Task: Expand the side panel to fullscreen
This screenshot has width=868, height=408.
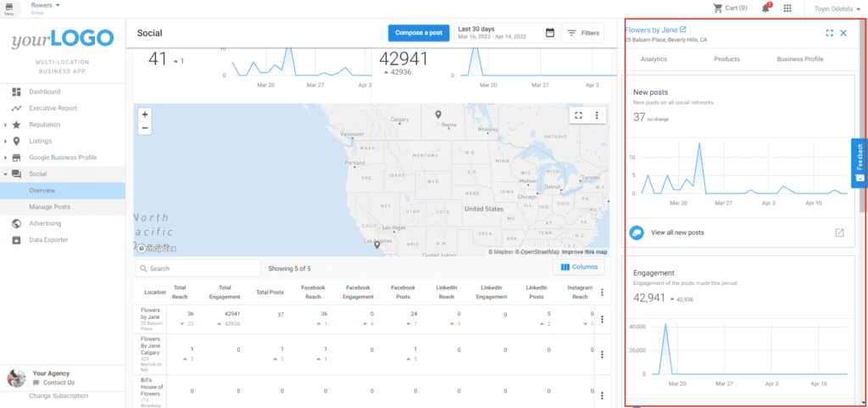Action: (x=829, y=33)
